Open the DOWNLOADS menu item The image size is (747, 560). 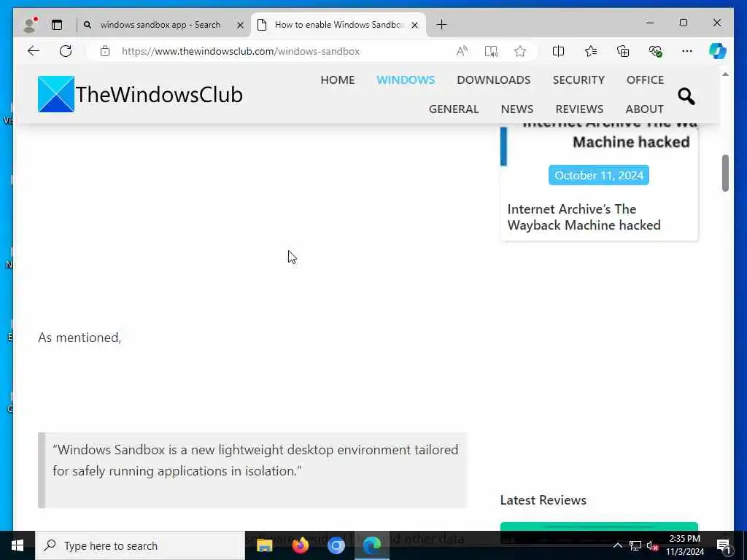(x=494, y=79)
